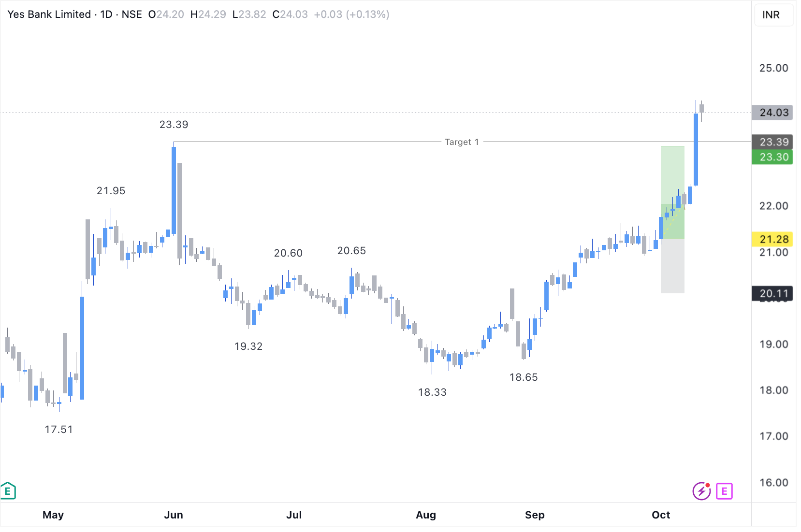Click the Oct label on time axis

pyautogui.click(x=661, y=515)
